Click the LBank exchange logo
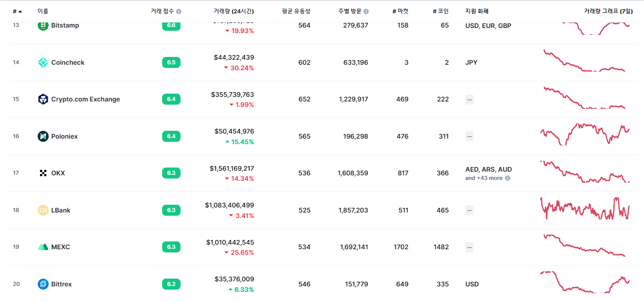644x302 pixels. (x=43, y=210)
